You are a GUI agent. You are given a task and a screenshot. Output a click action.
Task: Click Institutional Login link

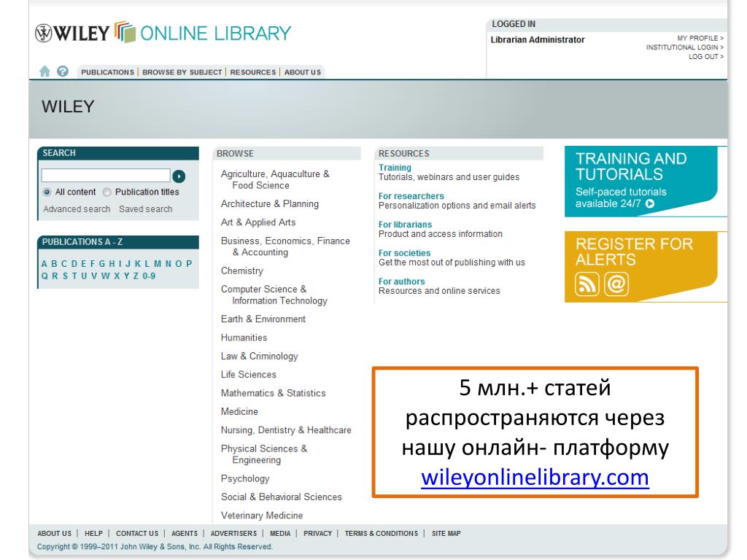tap(684, 47)
